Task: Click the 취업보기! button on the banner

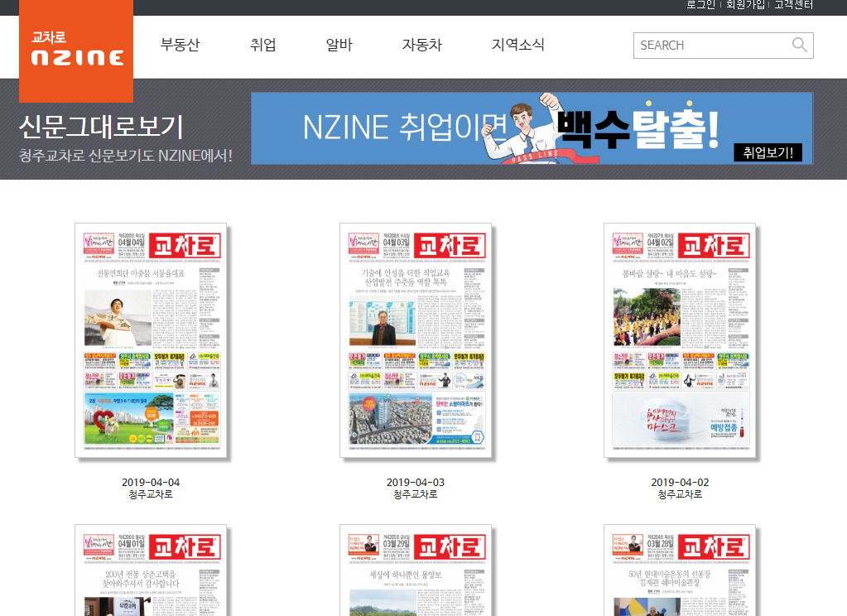Action: (768, 152)
